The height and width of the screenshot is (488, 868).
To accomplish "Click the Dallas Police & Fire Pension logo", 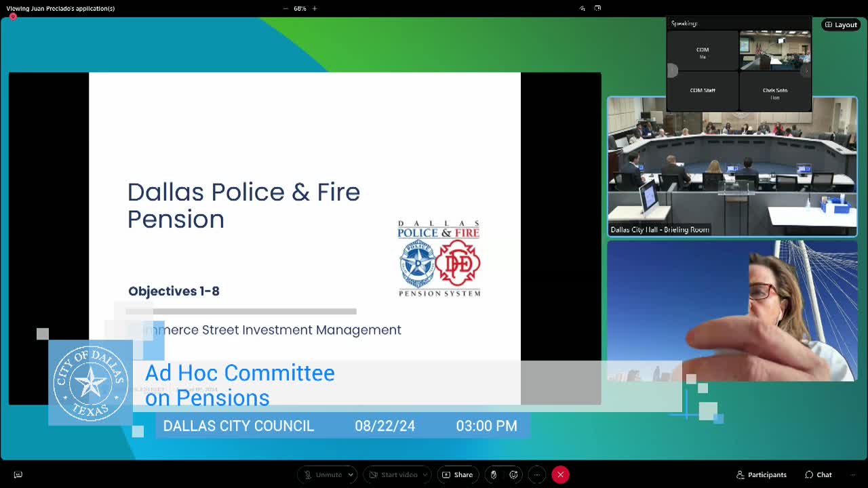I will pos(439,258).
